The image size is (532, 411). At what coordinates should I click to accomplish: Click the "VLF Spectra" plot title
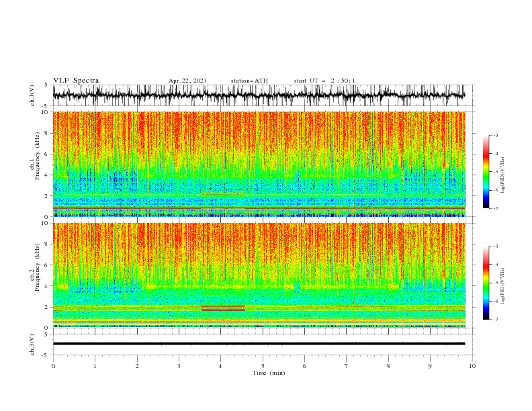pyautogui.click(x=76, y=81)
